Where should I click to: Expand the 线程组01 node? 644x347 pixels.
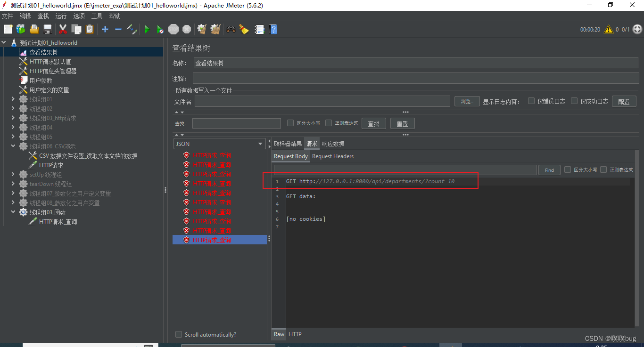click(13, 99)
